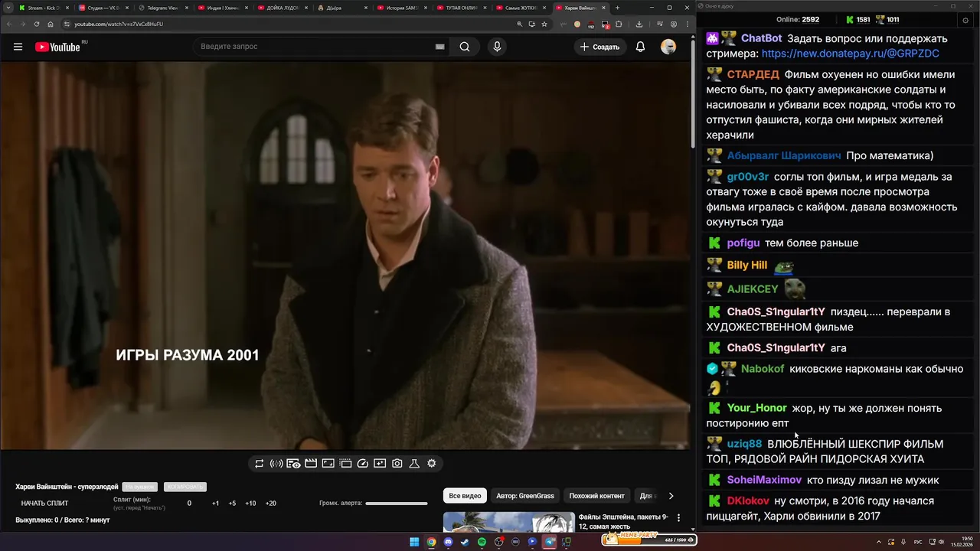Open the donatepay link in ChatBot message
The height and width of the screenshot is (551, 980).
[851, 54]
